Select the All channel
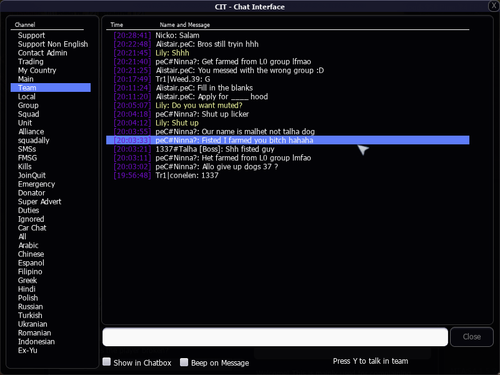500x375 pixels. [22, 237]
